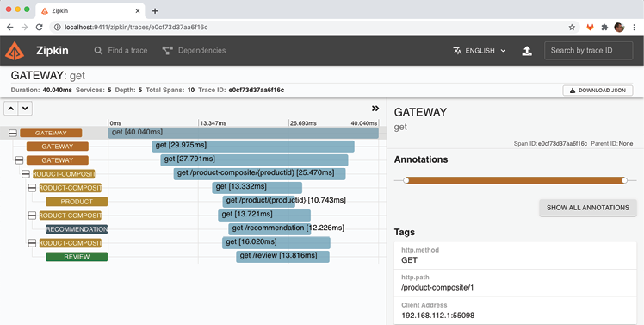Image resolution: width=644 pixels, height=325 pixels.
Task: Click the site info icon in address bar
Action: pyautogui.click(x=58, y=27)
